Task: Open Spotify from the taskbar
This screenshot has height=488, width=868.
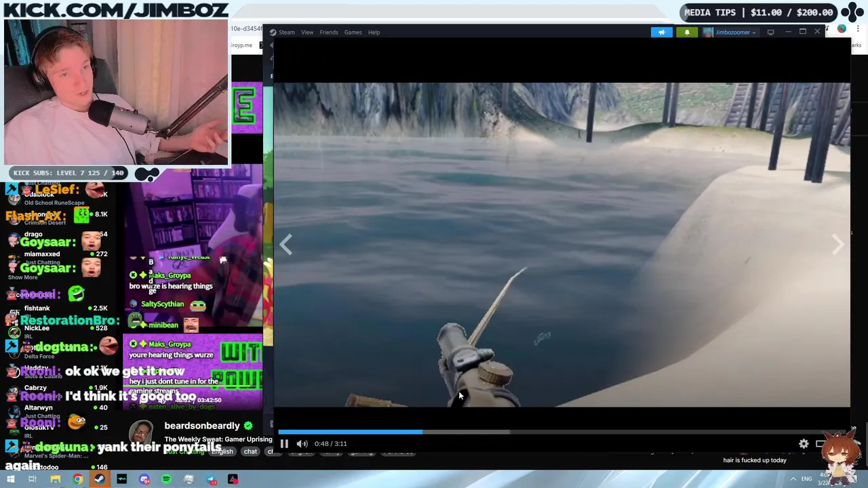Action: pyautogui.click(x=166, y=479)
